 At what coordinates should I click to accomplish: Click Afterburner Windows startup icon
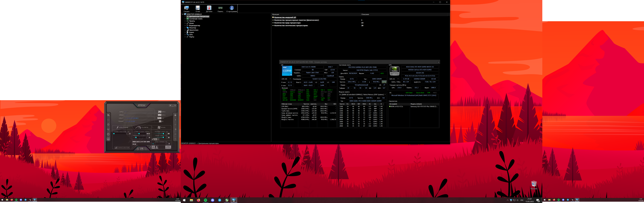(x=170, y=105)
